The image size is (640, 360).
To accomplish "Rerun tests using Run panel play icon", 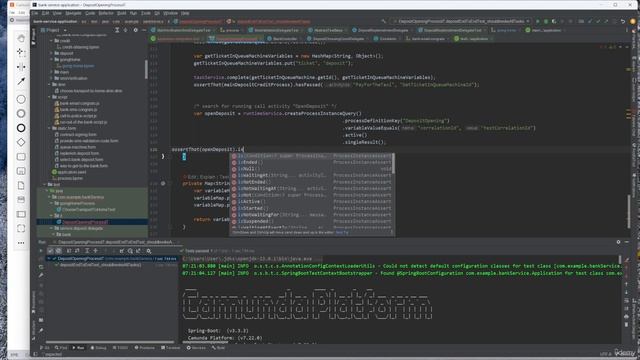I will 41,251.
